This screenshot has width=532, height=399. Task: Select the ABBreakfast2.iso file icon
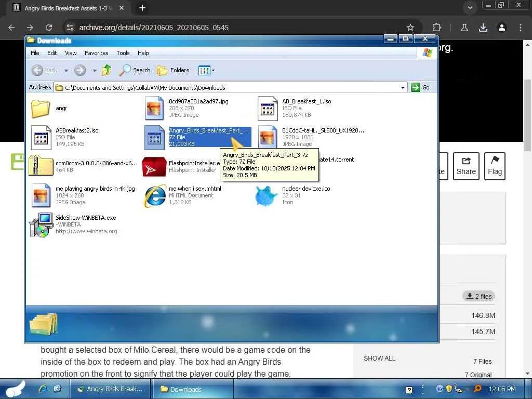41,137
